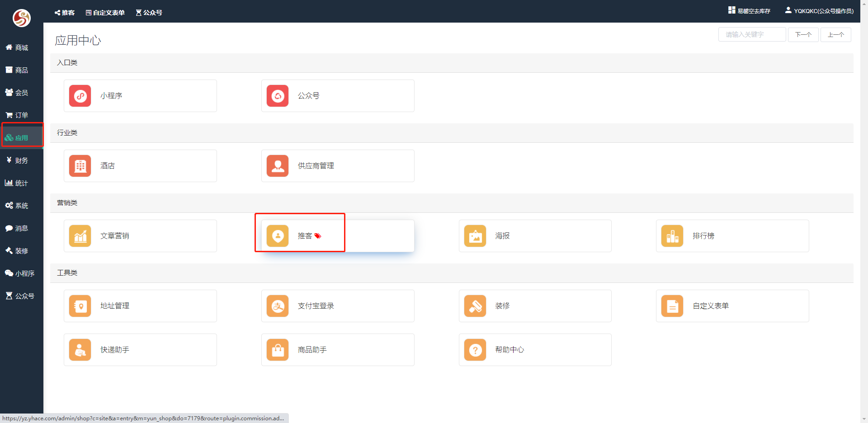Open 自定义表单 shortcut in top bar
The width and height of the screenshot is (868, 423).
[105, 13]
